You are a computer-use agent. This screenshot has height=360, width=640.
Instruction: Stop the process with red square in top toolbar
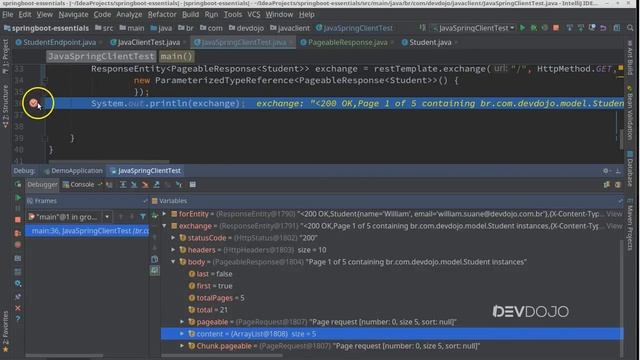[556, 28]
